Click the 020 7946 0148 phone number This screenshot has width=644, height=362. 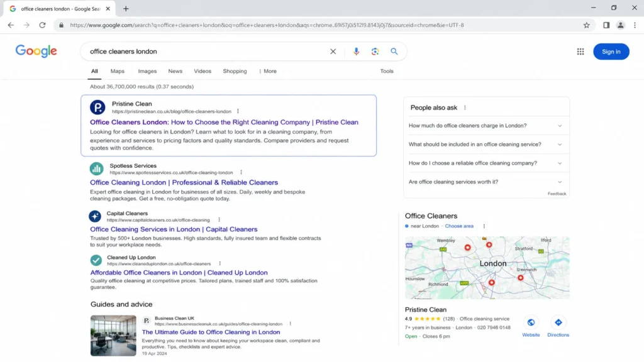tap(494, 327)
